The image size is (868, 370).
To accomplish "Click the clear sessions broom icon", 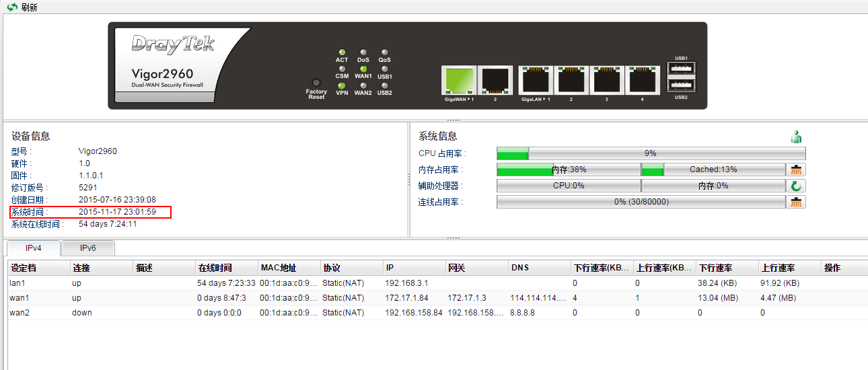I will coord(797,202).
